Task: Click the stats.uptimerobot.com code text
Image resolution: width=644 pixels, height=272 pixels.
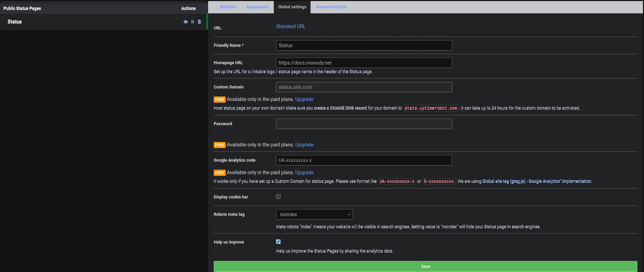Action: tap(431, 108)
